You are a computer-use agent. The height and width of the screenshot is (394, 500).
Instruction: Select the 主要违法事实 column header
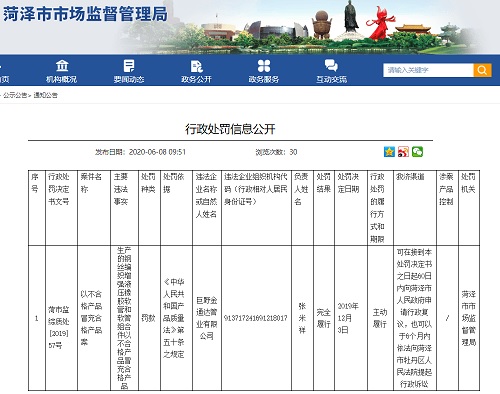click(124, 208)
